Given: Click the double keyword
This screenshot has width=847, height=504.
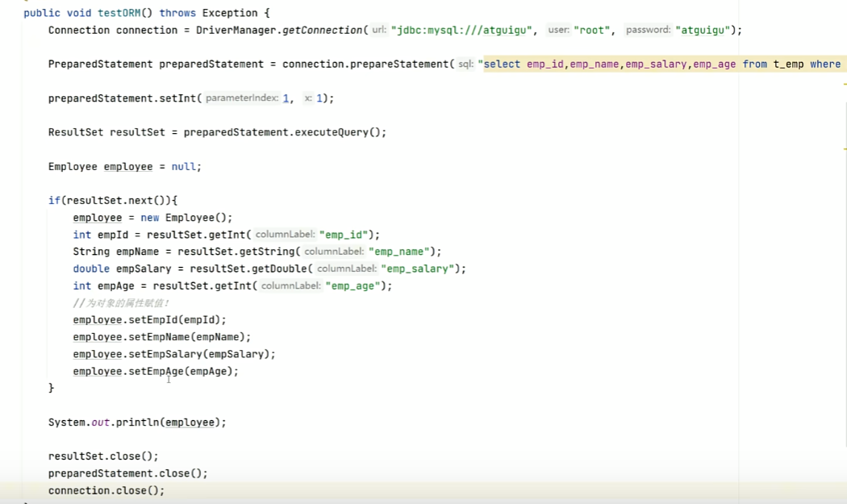Looking at the screenshot, I should [91, 269].
